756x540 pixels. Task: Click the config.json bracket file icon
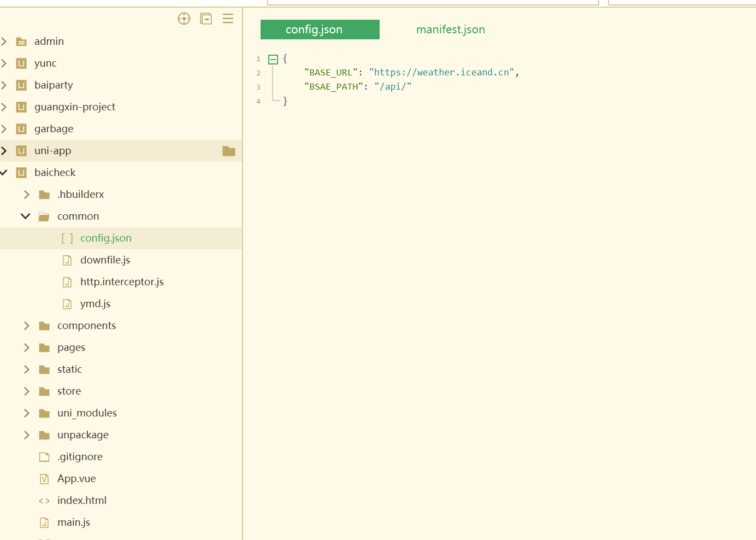pyautogui.click(x=67, y=238)
